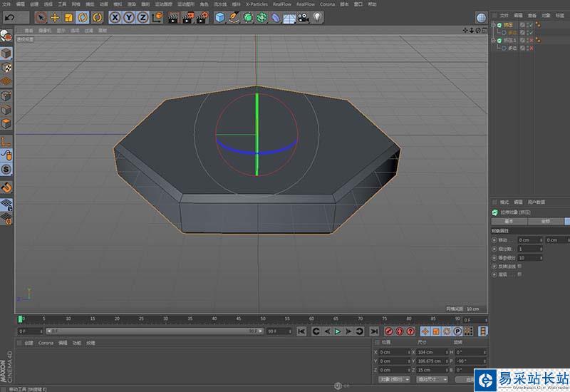Add a Cube primitive object
570x392 pixels.
pyautogui.click(x=219, y=16)
